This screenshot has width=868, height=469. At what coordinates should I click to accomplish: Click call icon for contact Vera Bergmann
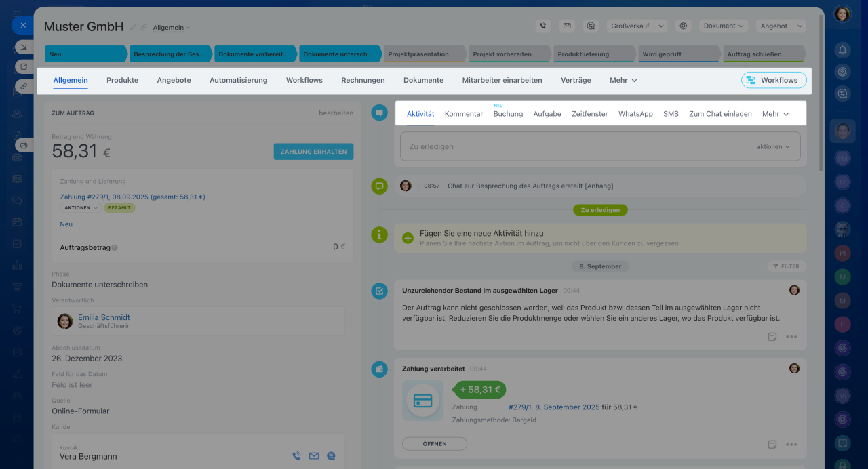(296, 456)
